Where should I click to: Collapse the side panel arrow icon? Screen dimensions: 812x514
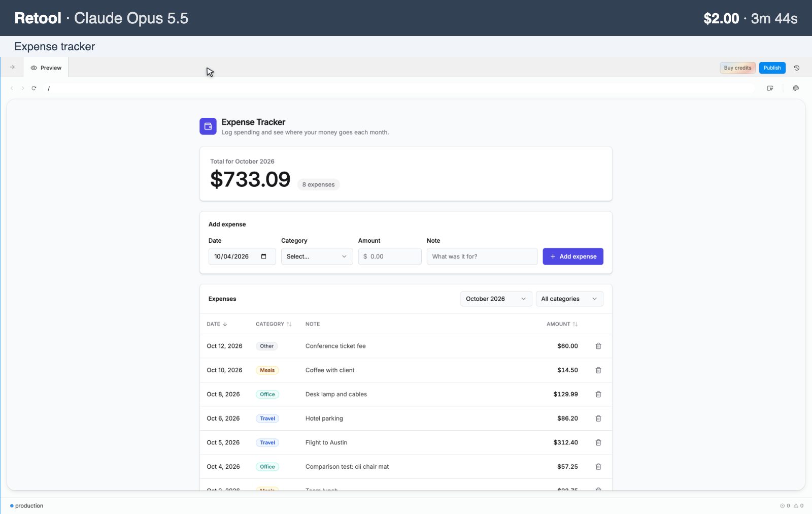click(13, 67)
